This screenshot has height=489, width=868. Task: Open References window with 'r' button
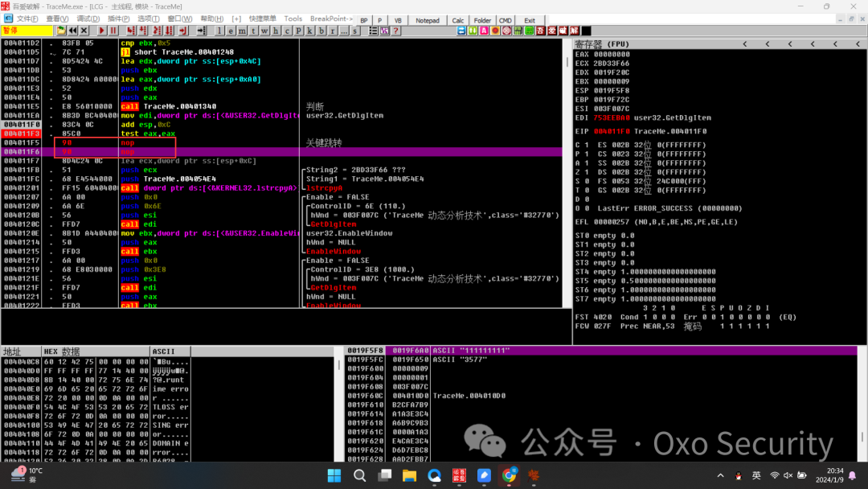point(332,31)
